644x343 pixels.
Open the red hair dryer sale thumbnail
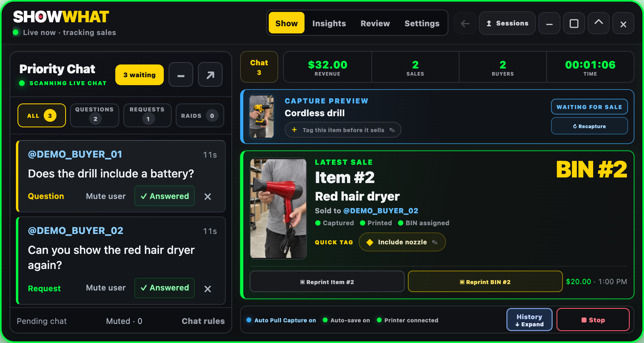click(x=278, y=209)
